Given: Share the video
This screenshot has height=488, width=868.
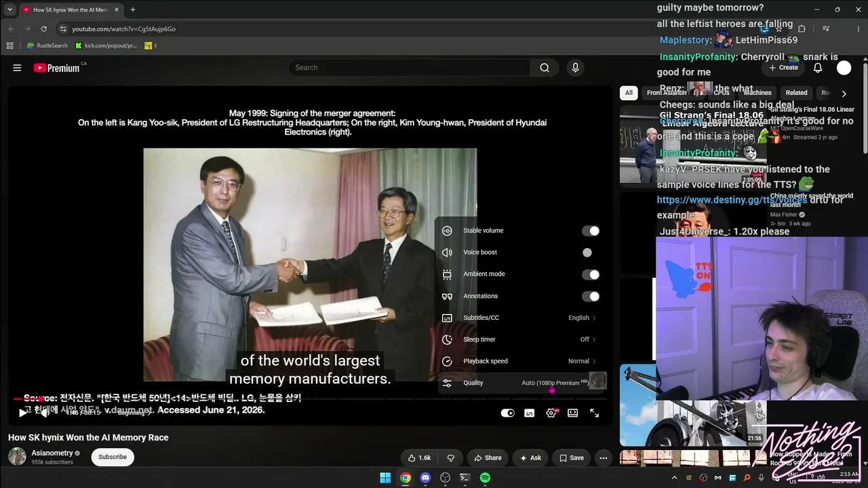Looking at the screenshot, I should tap(488, 457).
